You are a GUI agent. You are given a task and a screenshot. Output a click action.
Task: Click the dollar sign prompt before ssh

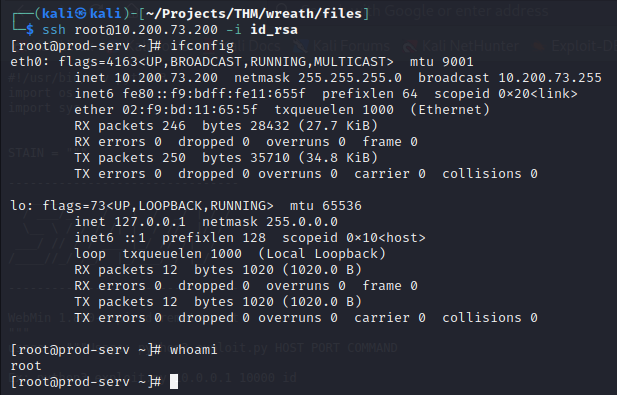[30, 30]
